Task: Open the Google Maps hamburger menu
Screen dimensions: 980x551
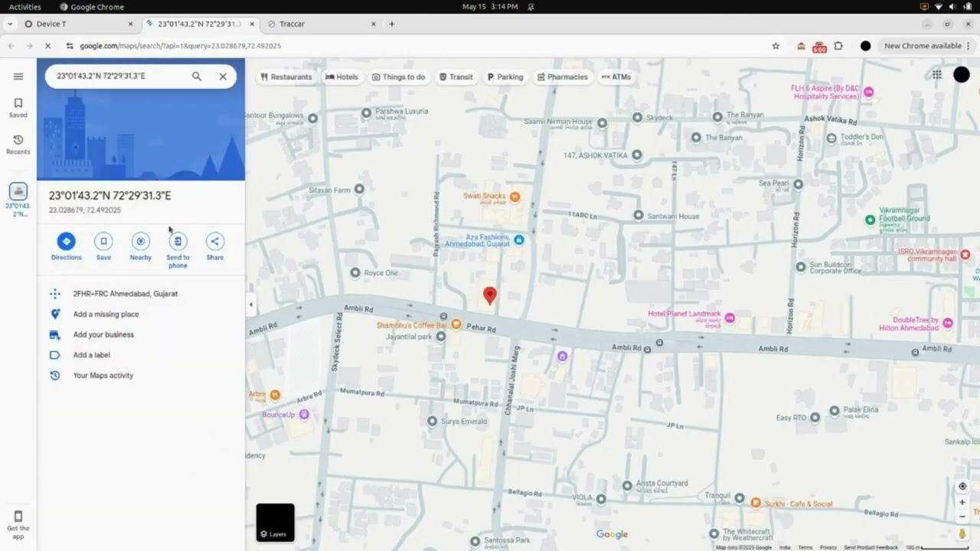Action: [18, 77]
